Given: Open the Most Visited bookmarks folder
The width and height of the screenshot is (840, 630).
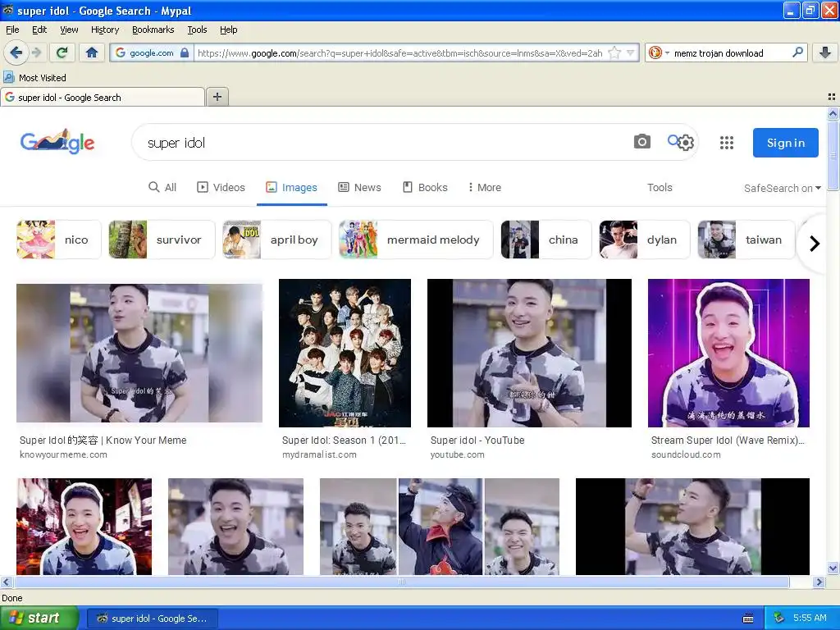Looking at the screenshot, I should point(35,78).
